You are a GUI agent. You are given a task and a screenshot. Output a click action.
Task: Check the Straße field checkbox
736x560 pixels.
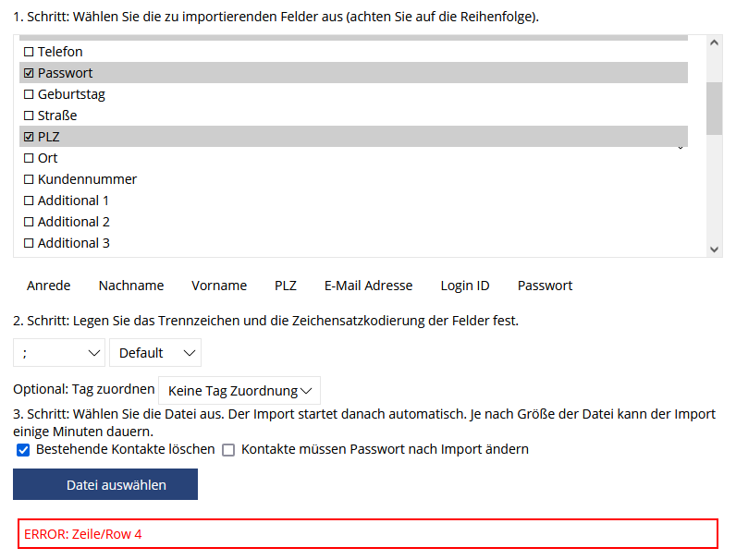(x=29, y=116)
